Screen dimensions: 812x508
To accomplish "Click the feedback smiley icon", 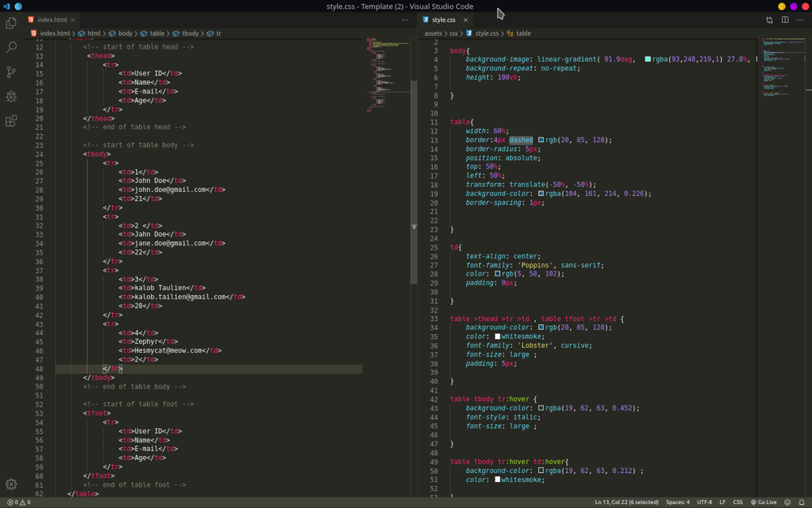I will (788, 502).
